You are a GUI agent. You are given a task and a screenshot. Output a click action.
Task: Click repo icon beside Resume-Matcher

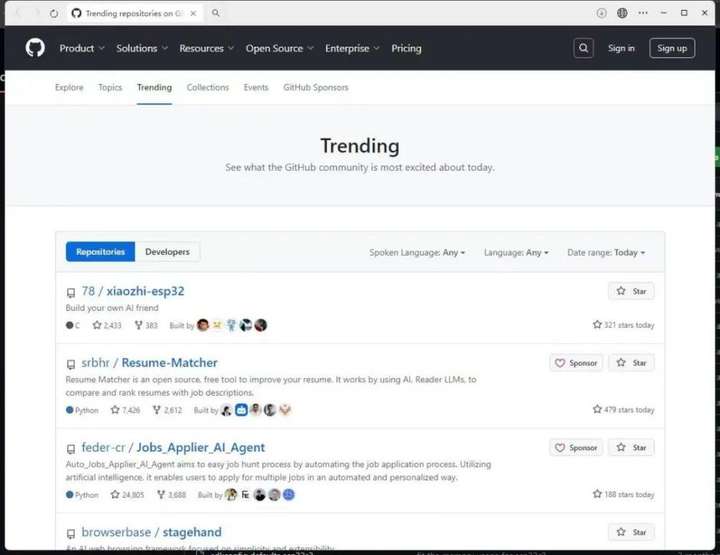click(x=71, y=364)
